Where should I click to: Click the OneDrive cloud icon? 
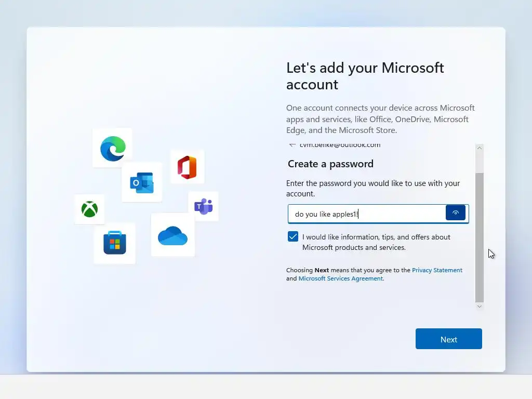click(x=172, y=235)
